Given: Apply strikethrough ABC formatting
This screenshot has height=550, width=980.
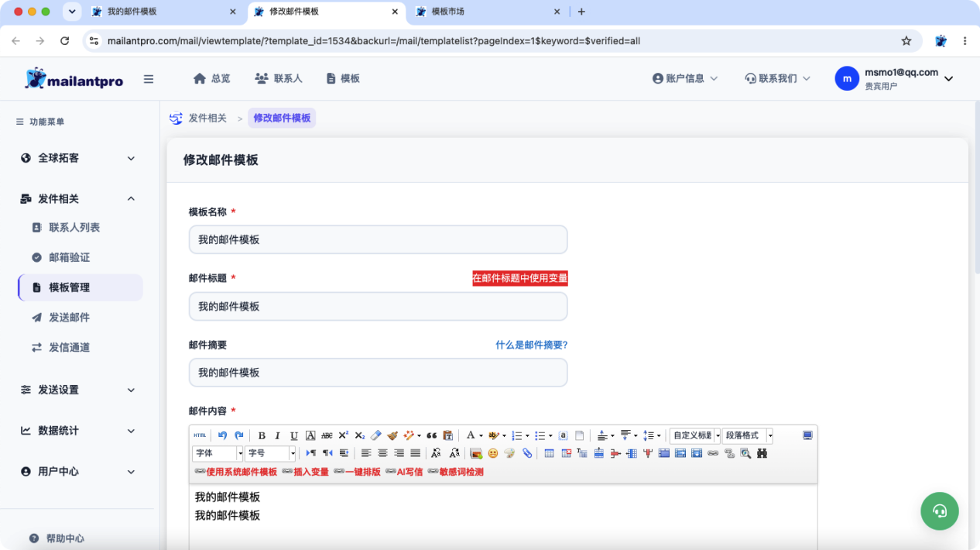Looking at the screenshot, I should click(x=327, y=435).
